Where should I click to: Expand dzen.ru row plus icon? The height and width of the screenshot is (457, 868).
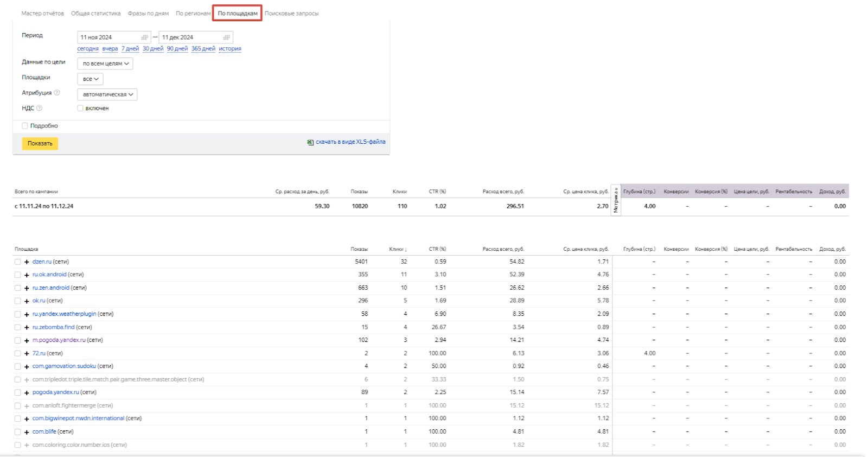(x=27, y=262)
